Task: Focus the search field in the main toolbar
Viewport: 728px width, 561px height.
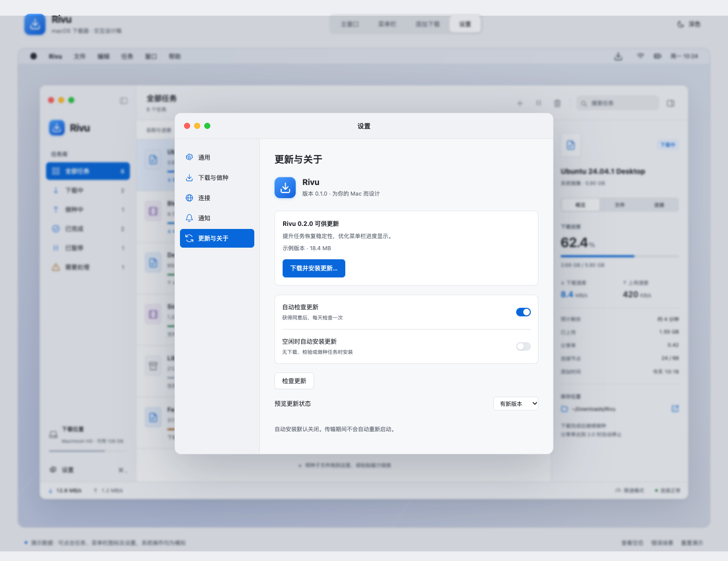Action: [x=618, y=103]
